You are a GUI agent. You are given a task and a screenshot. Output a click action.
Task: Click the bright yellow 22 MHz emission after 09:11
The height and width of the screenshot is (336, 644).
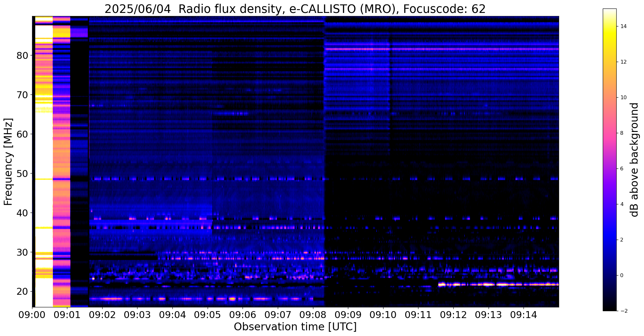coord(498,284)
